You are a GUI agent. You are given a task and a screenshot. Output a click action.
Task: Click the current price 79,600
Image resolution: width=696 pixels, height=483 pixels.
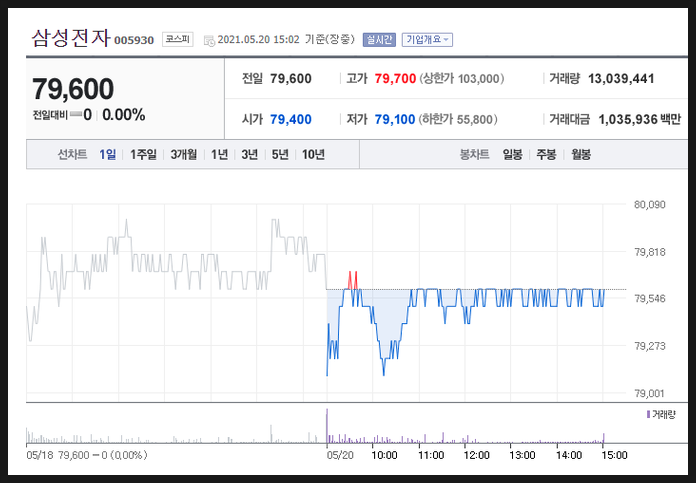point(73,89)
